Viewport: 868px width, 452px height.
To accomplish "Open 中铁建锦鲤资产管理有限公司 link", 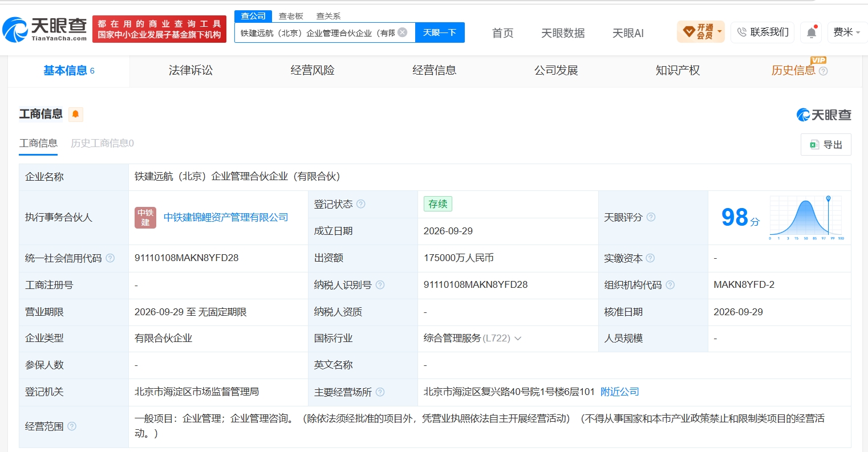I will 226,218.
